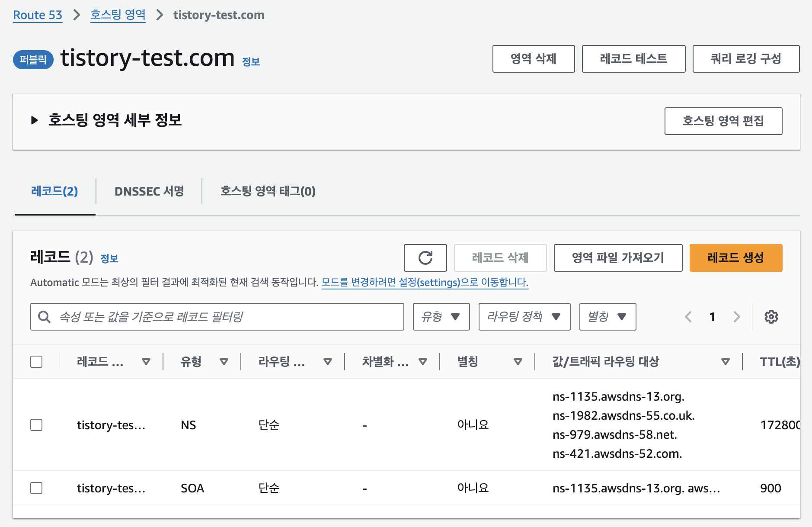
Task: Click the 호스팅 영역 편집 button
Action: [723, 121]
